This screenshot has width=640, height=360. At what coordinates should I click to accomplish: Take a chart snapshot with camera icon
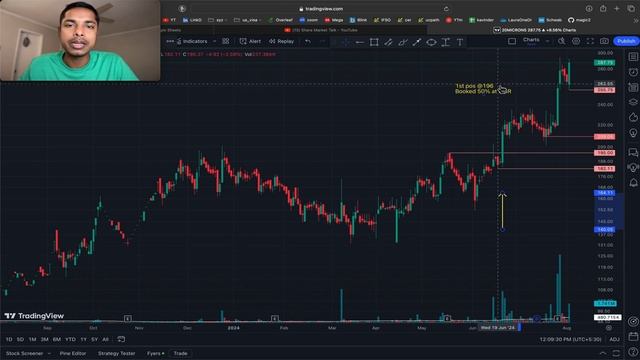click(x=604, y=41)
